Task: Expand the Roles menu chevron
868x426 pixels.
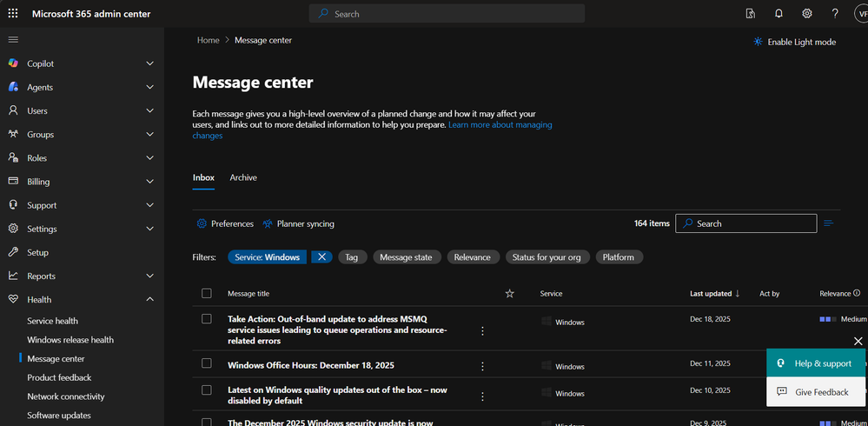Action: coord(149,157)
